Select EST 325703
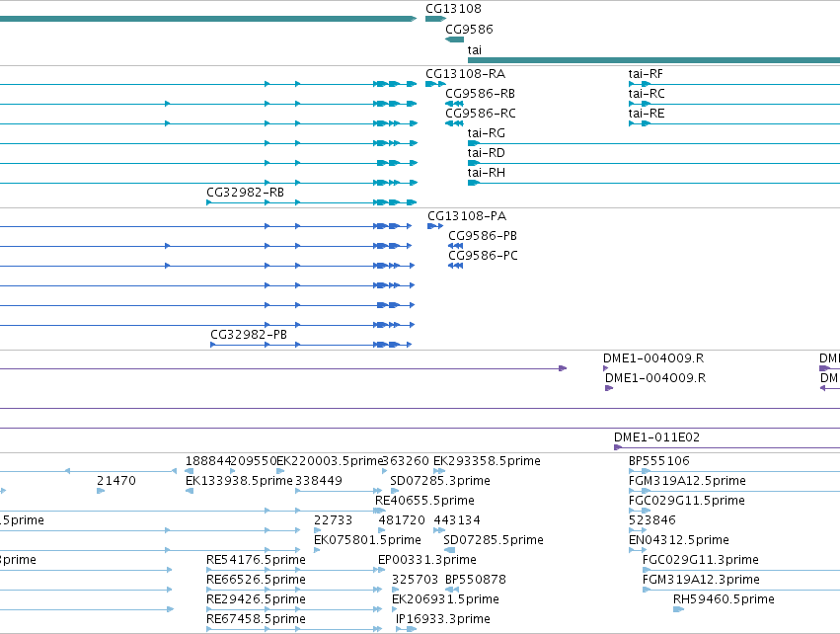 tap(415, 580)
